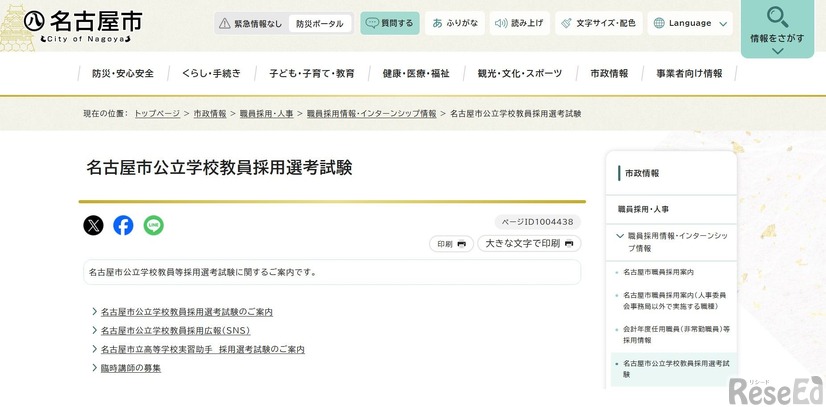Click the あ icon on ふりがな

(437, 23)
